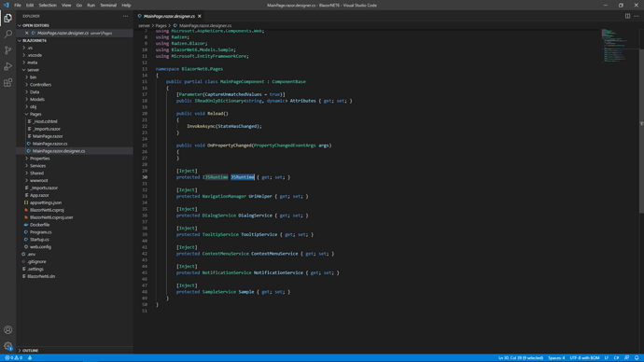Viewport: 644px width, 362px height.
Task: Expand the Controllers folder
Action: [x=27, y=85]
